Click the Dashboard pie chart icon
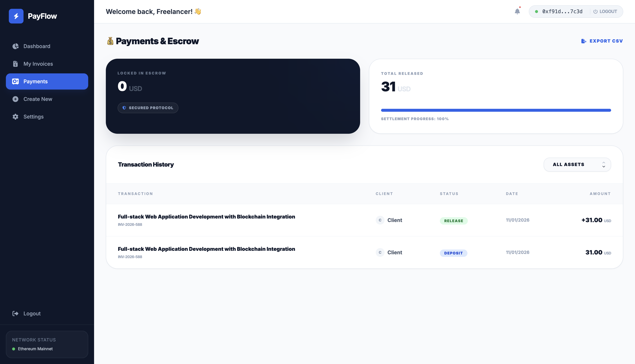The image size is (635, 364). [x=15, y=46]
